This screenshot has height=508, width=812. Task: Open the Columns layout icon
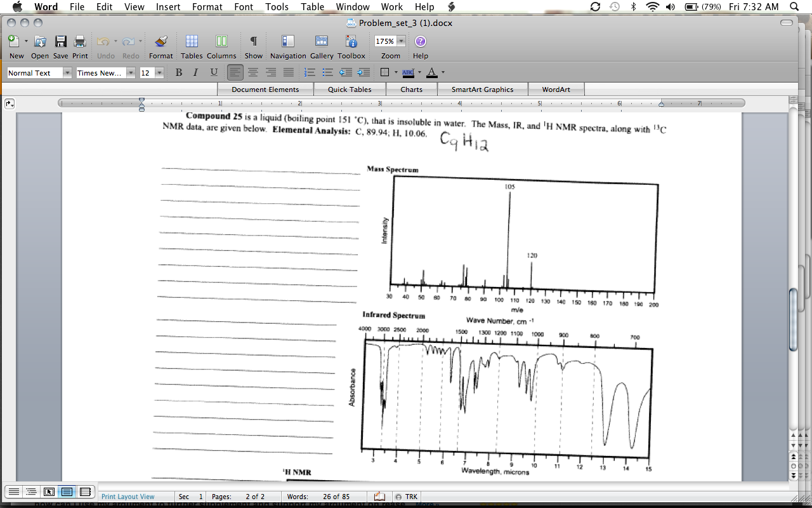click(x=221, y=42)
